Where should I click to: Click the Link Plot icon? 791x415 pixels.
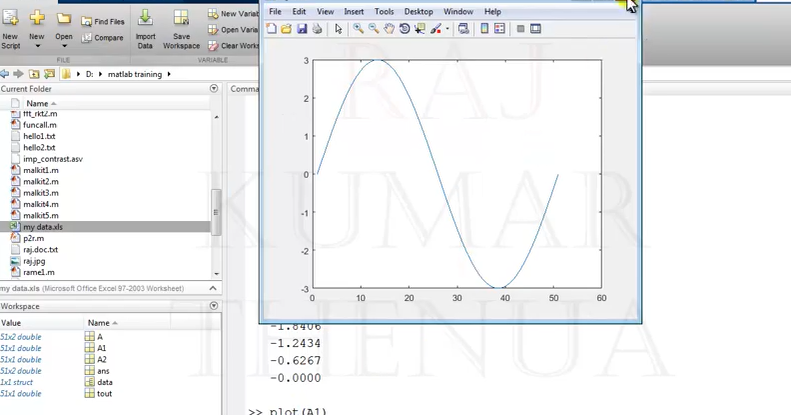(x=463, y=29)
